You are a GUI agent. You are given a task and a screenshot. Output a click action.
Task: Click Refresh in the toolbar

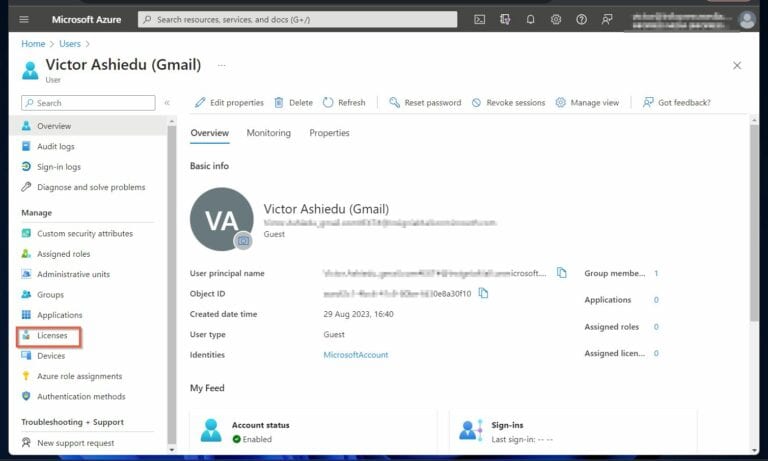point(344,102)
